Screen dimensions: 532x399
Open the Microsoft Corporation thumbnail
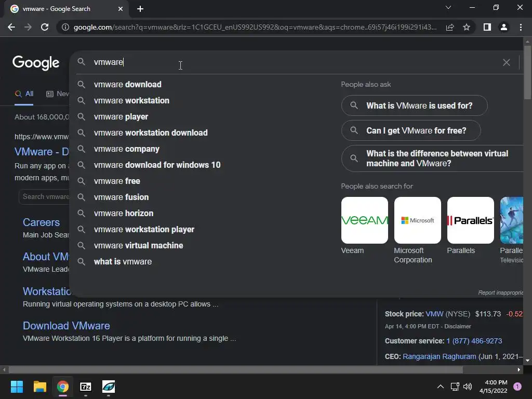[417, 220]
